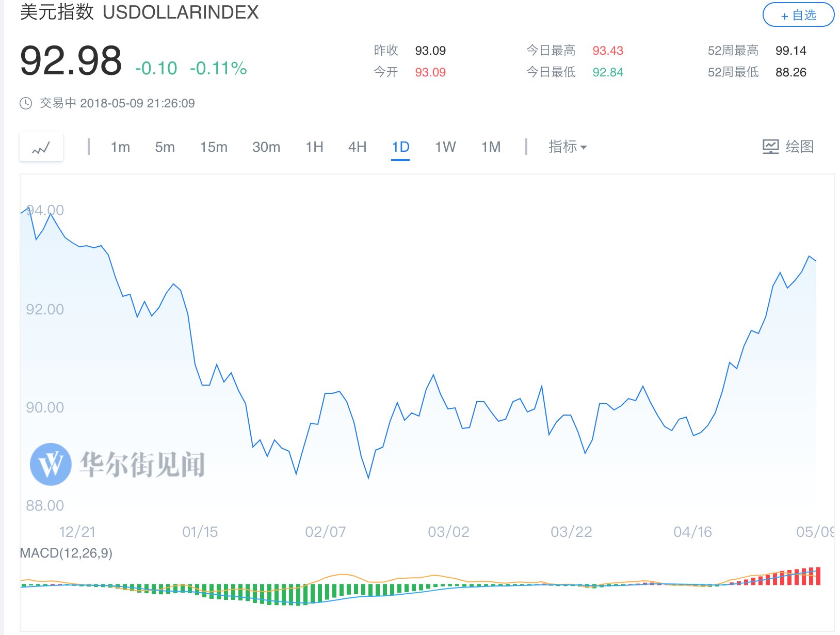Screen dimensions: 840x635
Task: Click 52周最高 value 99.14
Action: (790, 51)
